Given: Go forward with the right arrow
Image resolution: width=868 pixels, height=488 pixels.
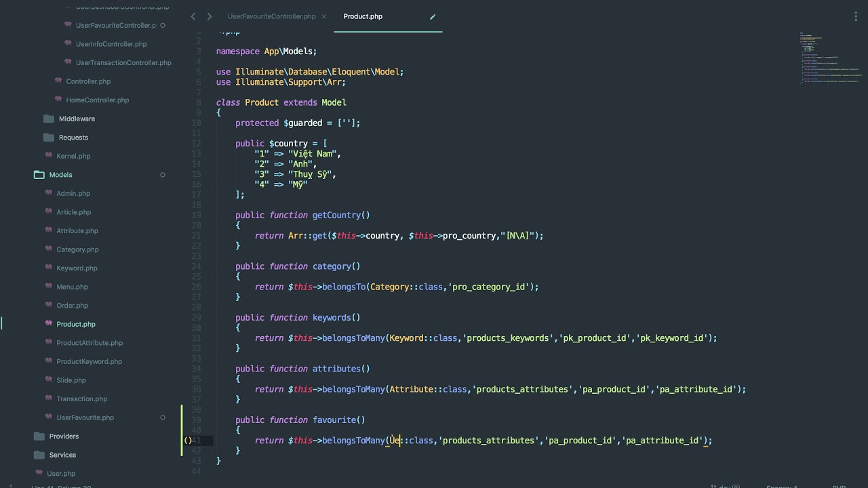Looking at the screenshot, I should pos(209,16).
